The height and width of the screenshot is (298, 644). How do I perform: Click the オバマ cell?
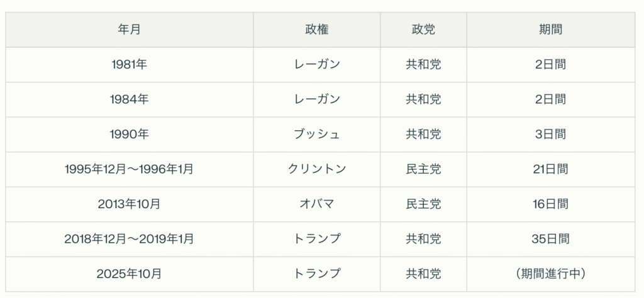coord(317,204)
